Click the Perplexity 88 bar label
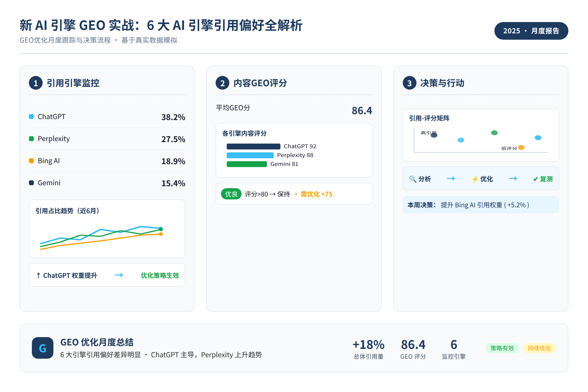The width and height of the screenshot is (588, 392). tap(295, 155)
